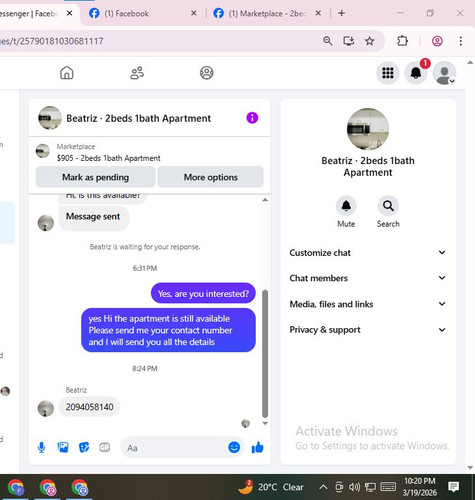Click the 2094058140 message bubble
The width and height of the screenshot is (475, 500).
click(x=89, y=407)
